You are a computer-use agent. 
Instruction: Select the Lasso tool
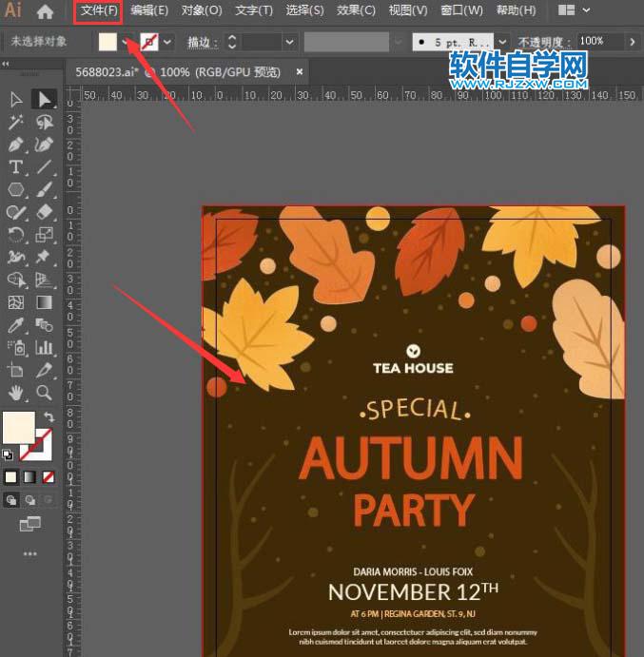tap(44, 122)
